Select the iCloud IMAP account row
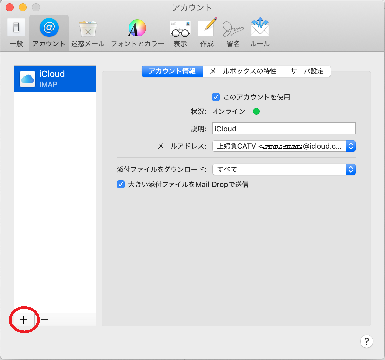 point(55,79)
